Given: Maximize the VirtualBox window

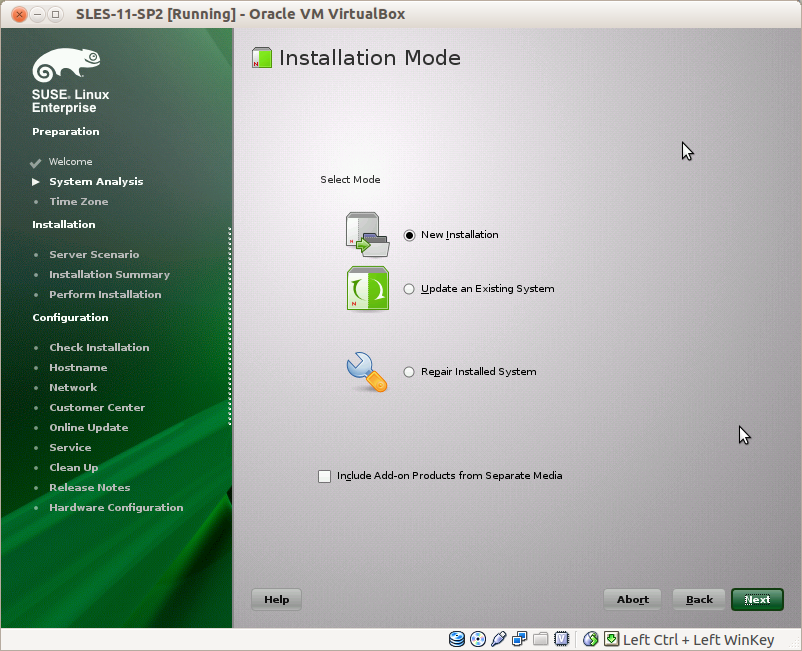Looking at the screenshot, I should [x=55, y=14].
